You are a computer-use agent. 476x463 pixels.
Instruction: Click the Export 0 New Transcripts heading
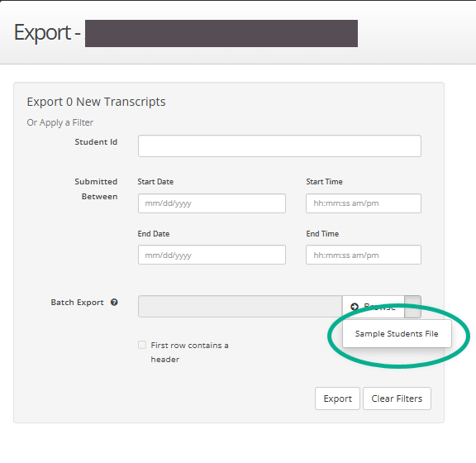(x=96, y=102)
